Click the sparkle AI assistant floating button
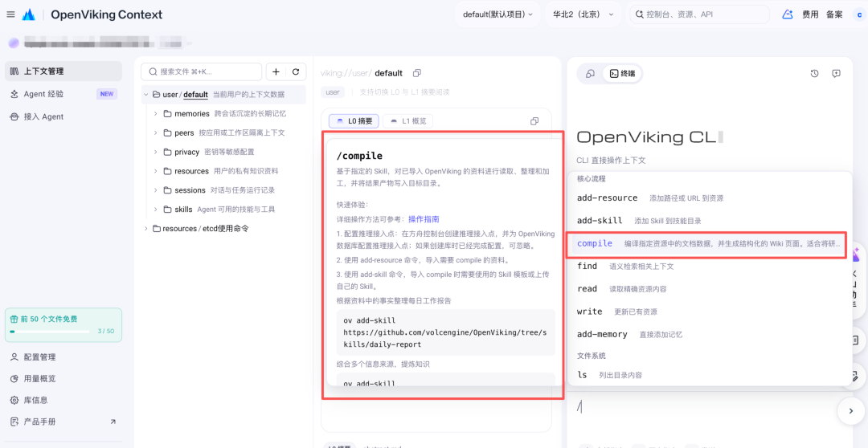The width and height of the screenshot is (868, 448). pyautogui.click(x=856, y=255)
